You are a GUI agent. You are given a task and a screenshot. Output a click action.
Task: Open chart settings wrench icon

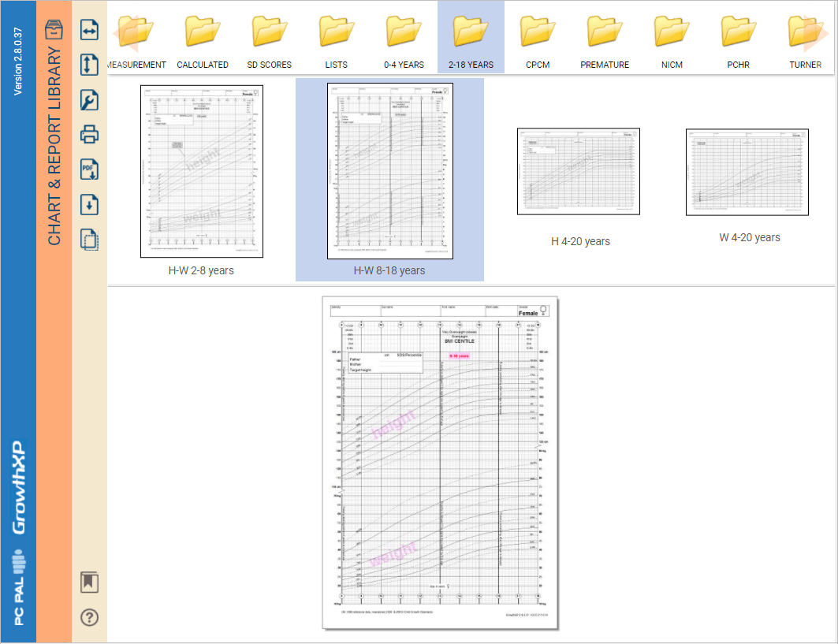tap(89, 100)
